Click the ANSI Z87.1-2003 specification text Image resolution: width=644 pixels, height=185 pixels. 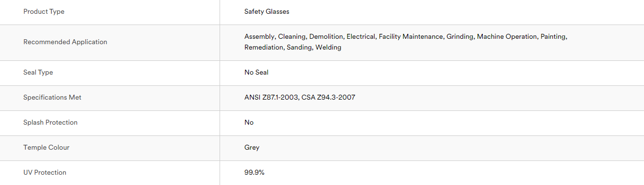(271, 98)
